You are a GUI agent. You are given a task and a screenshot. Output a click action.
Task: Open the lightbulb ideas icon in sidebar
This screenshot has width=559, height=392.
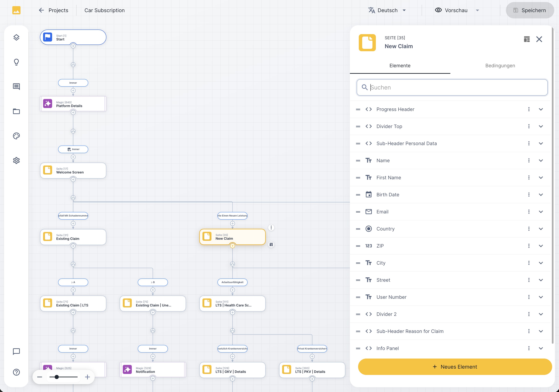16,62
